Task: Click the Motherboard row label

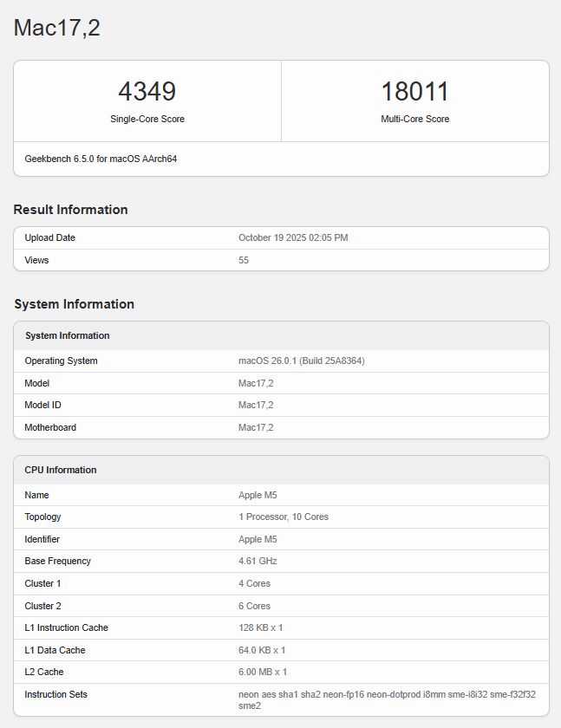Action: [x=50, y=427]
